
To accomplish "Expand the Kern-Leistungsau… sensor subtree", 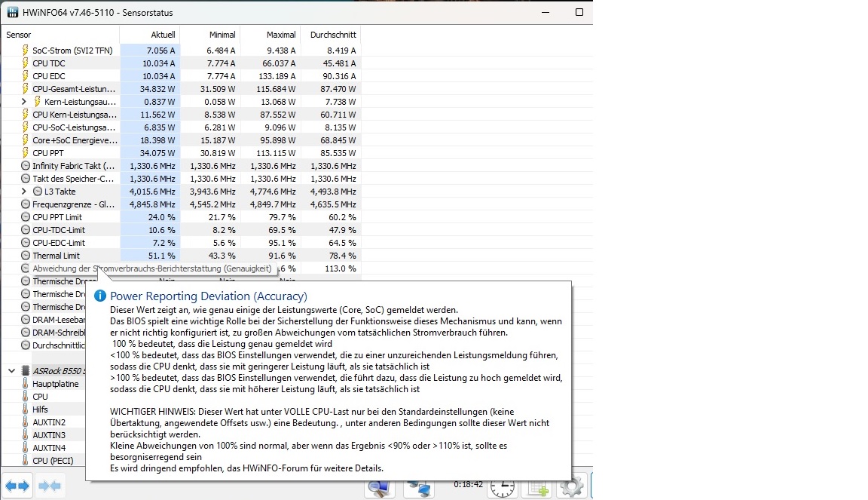I will 23,102.
